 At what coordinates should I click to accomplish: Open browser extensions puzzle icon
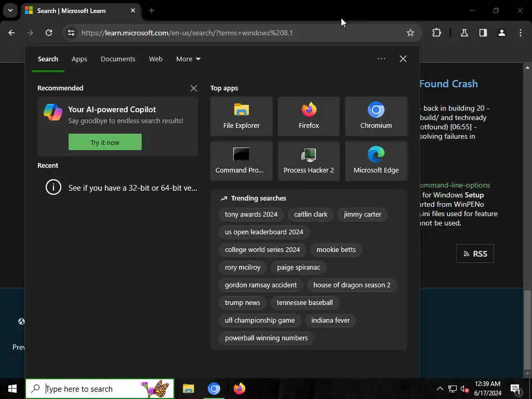[436, 33]
